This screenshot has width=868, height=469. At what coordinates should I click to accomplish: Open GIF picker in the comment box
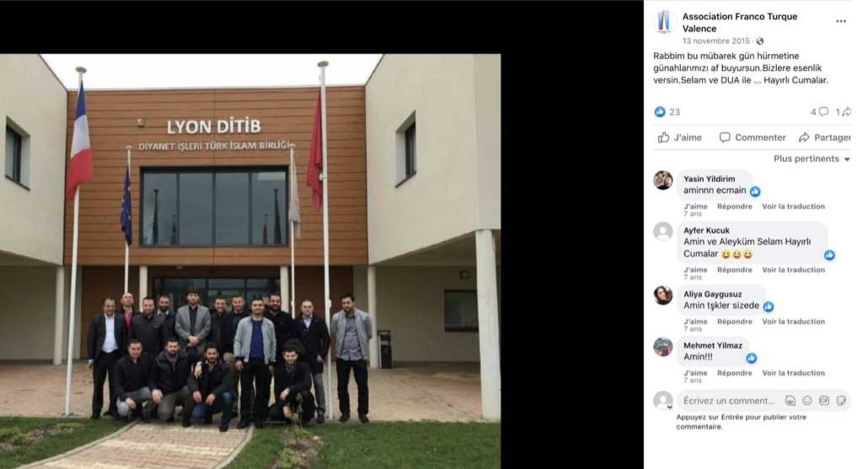(x=823, y=401)
